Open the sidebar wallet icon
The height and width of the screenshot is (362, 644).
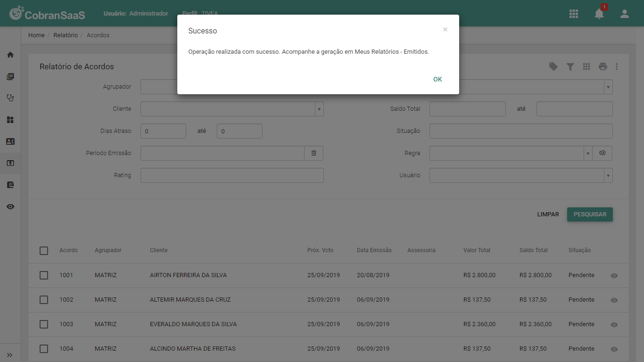point(10,185)
